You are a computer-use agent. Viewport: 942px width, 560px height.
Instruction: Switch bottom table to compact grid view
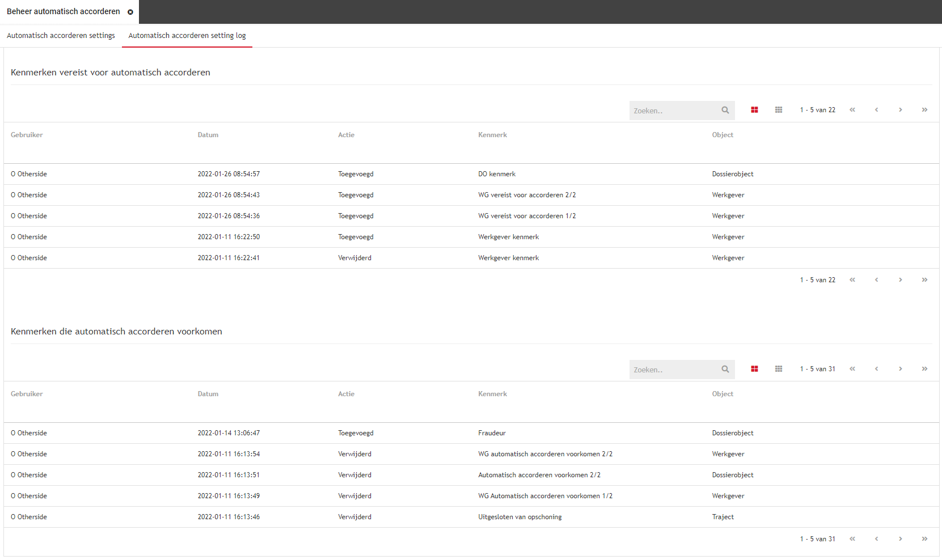(x=779, y=369)
